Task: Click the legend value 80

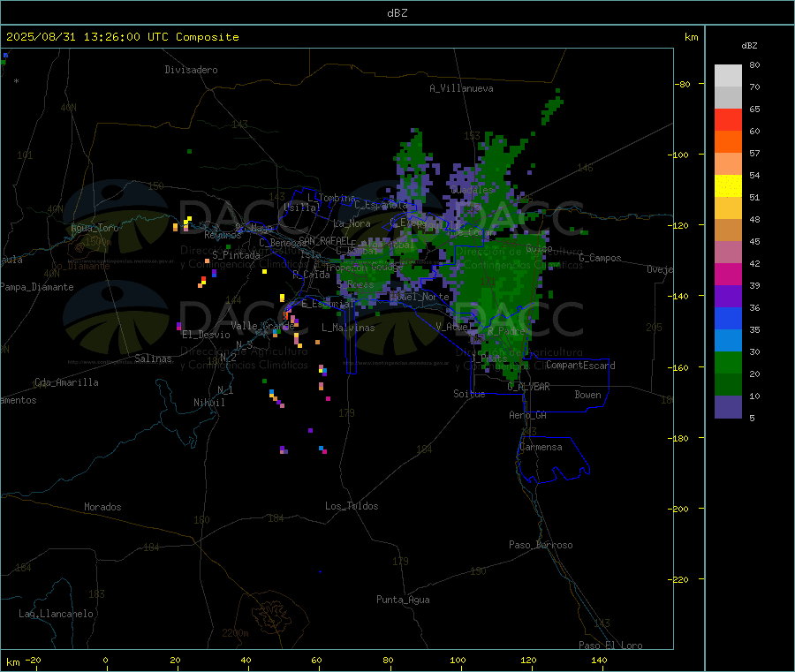Action: pyautogui.click(x=754, y=64)
